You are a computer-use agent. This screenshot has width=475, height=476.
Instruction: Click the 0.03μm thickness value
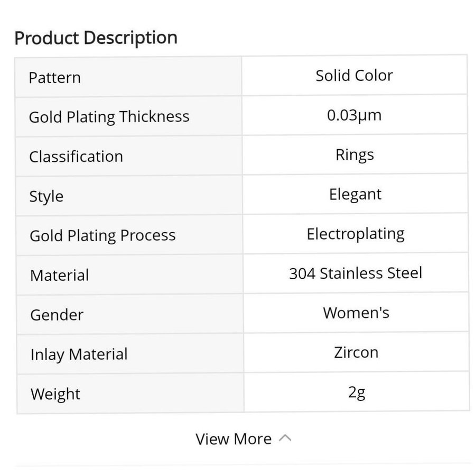click(x=354, y=115)
